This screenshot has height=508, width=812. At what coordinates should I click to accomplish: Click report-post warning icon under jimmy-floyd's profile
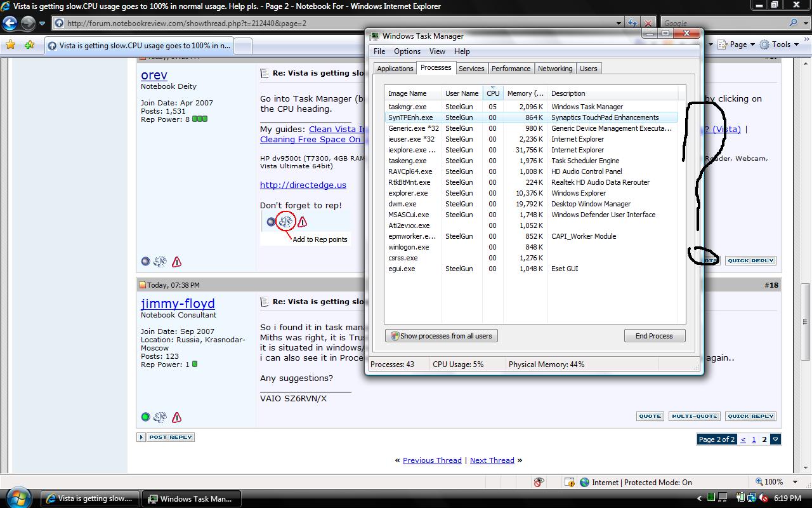click(176, 417)
